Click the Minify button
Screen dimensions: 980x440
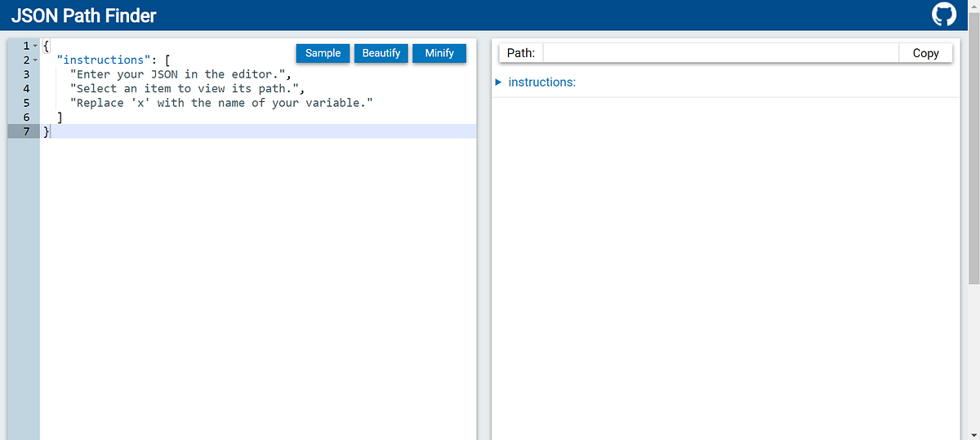coord(439,53)
